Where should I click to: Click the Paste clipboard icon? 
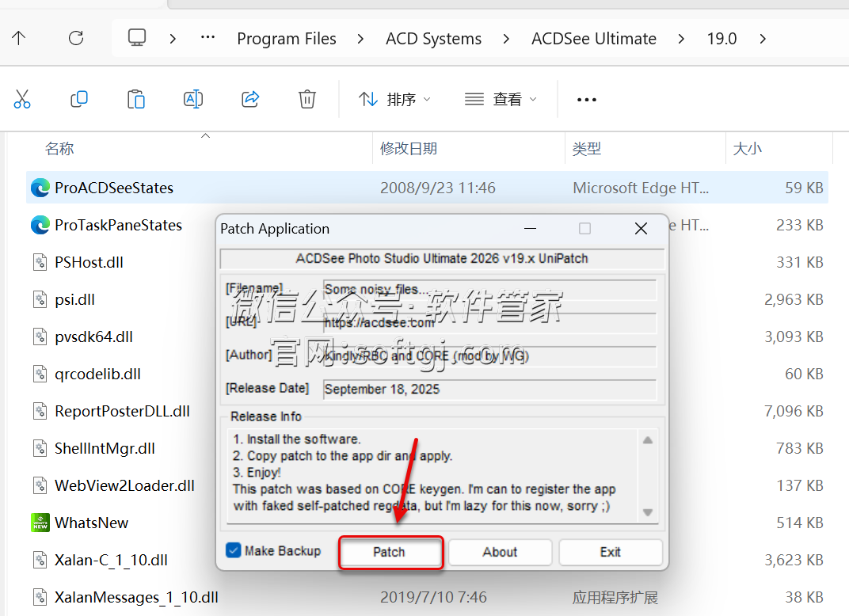click(x=136, y=99)
